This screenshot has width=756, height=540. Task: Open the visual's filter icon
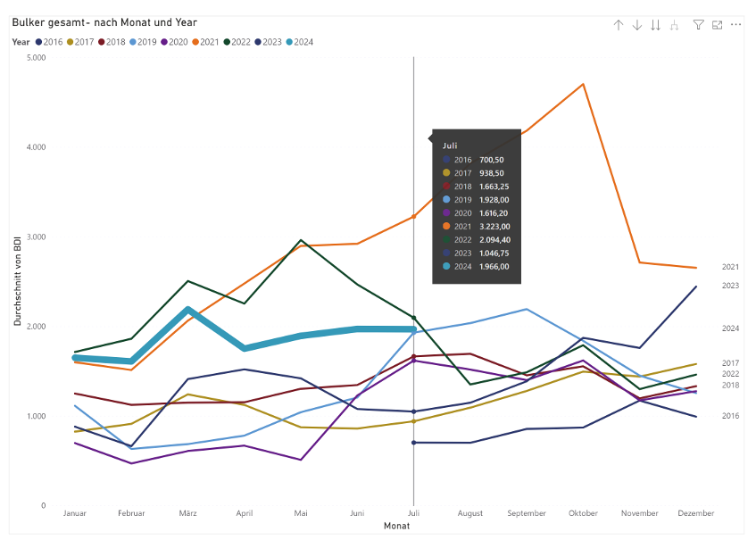coord(699,25)
